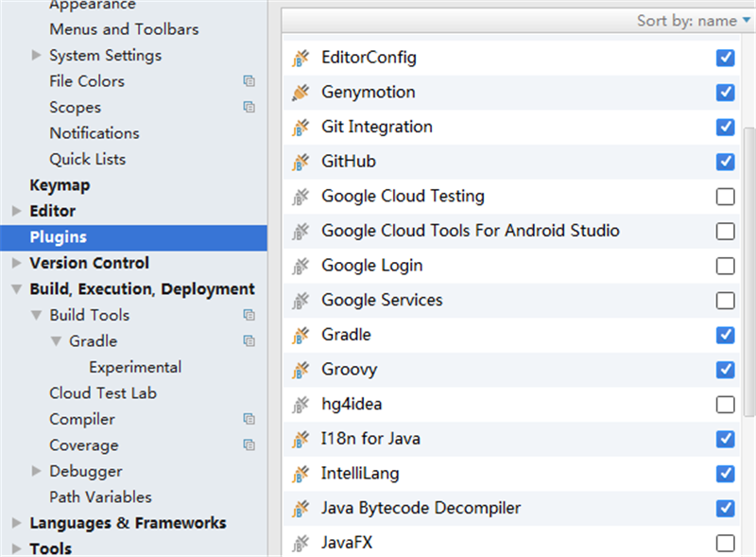Select the hg4idea plugin name
Image resolution: width=756 pixels, height=557 pixels.
tap(352, 404)
